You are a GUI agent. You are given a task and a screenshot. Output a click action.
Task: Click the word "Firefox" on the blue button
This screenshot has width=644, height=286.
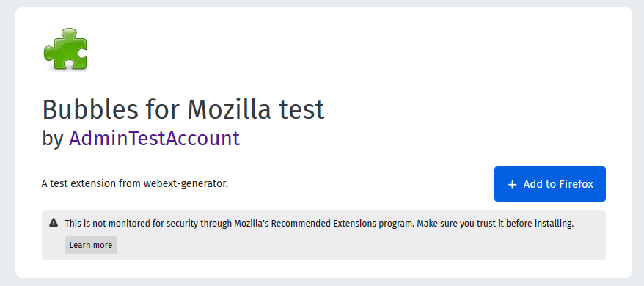[x=577, y=184]
